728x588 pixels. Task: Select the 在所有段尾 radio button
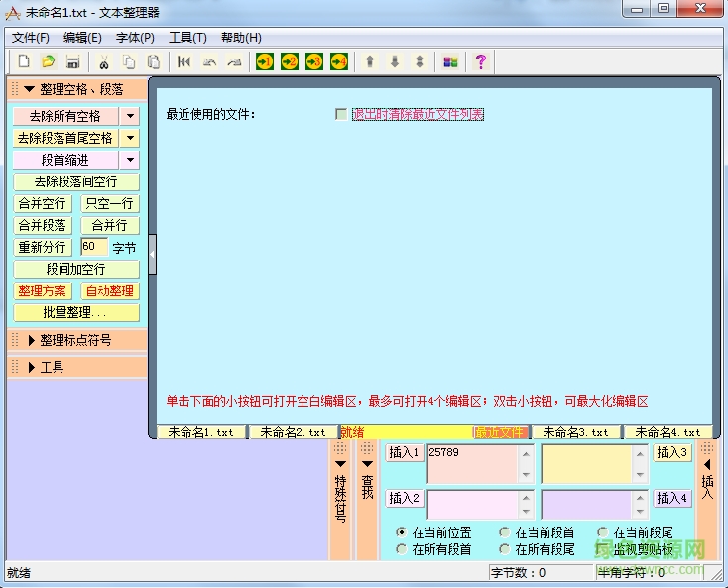[x=505, y=549]
